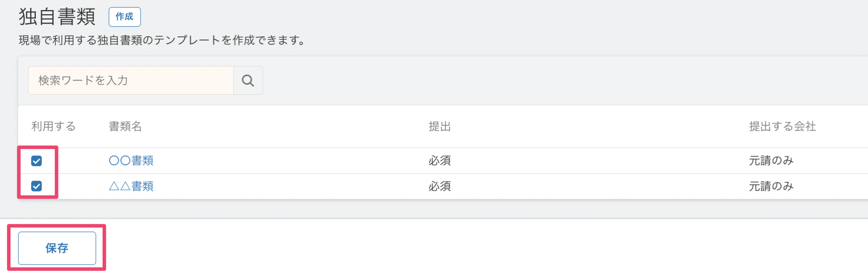Screen dimensions: 868x275
Task: Click the 作成 button beside the title
Action: click(x=124, y=17)
